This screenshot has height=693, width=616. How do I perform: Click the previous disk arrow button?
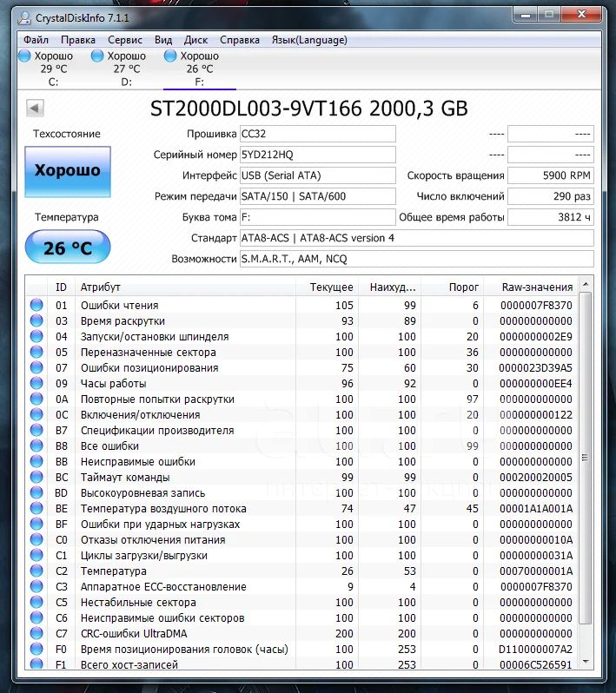(35, 108)
